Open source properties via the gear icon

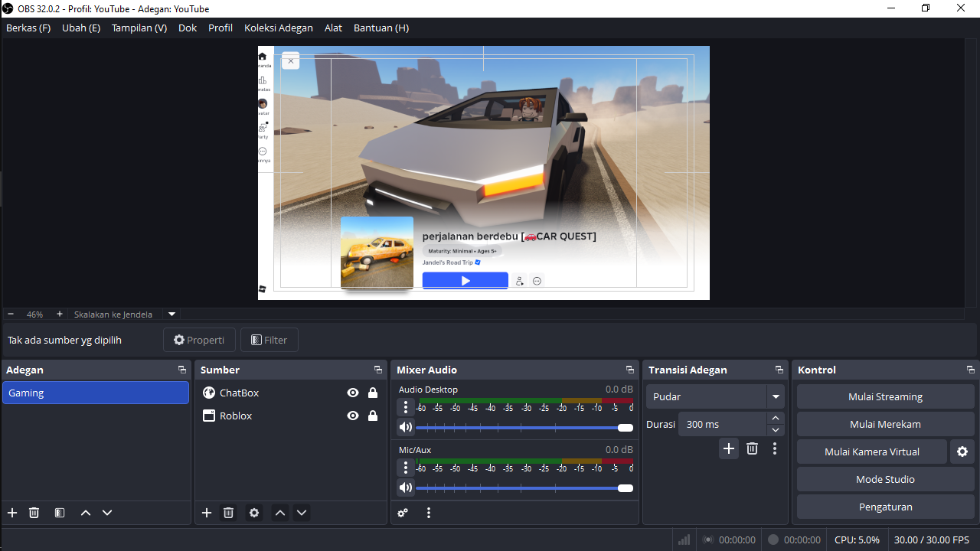click(x=253, y=513)
